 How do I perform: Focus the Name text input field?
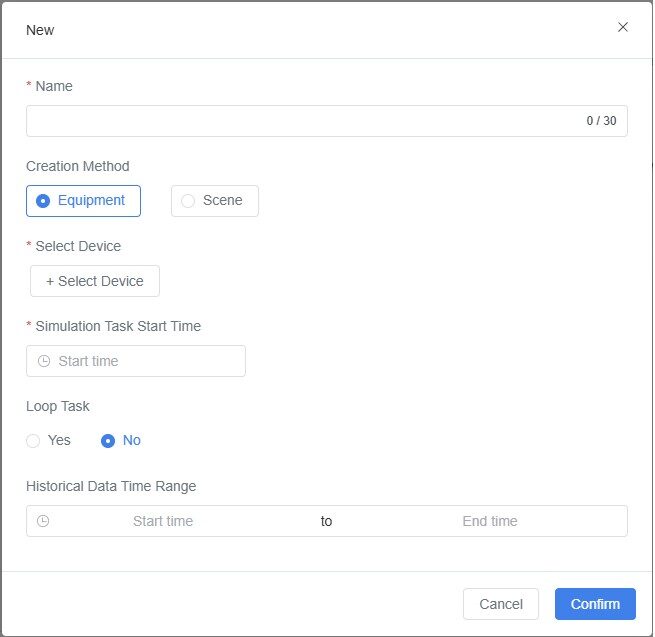tap(300, 121)
